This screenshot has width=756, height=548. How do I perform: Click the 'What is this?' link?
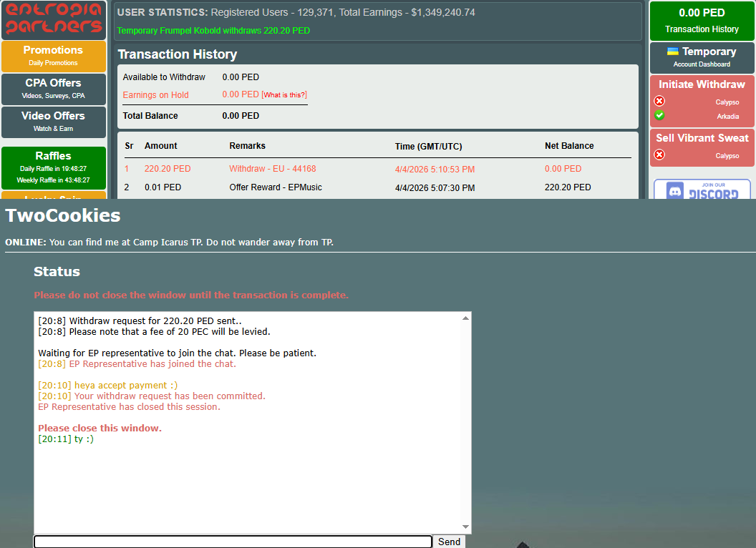pyautogui.click(x=284, y=95)
